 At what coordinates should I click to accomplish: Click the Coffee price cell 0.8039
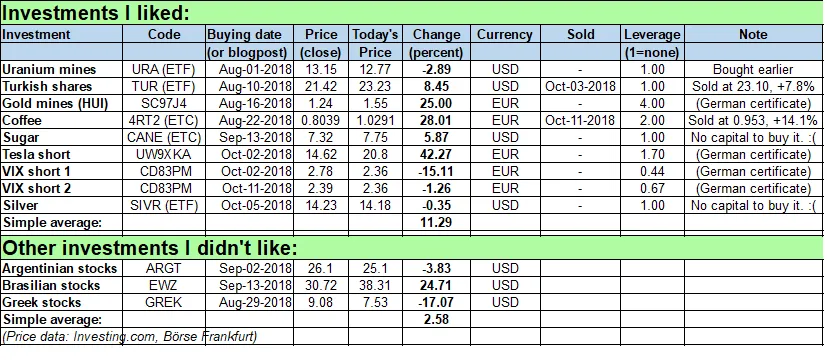322,120
